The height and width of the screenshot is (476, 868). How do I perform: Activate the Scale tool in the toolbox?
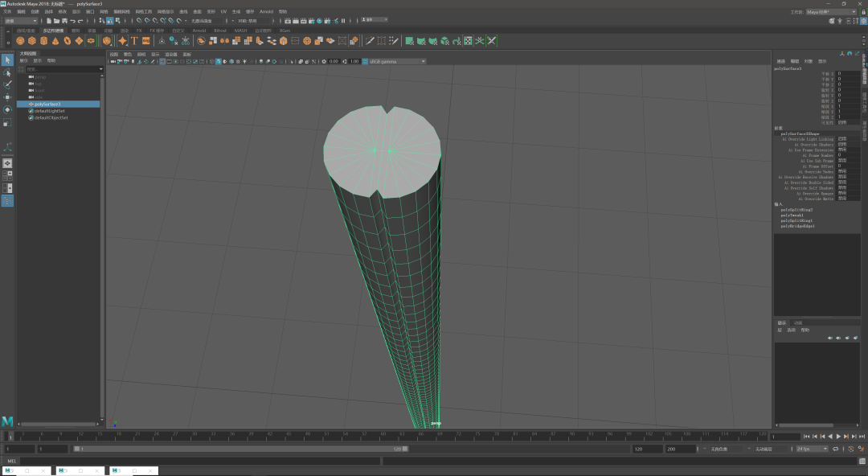7,122
